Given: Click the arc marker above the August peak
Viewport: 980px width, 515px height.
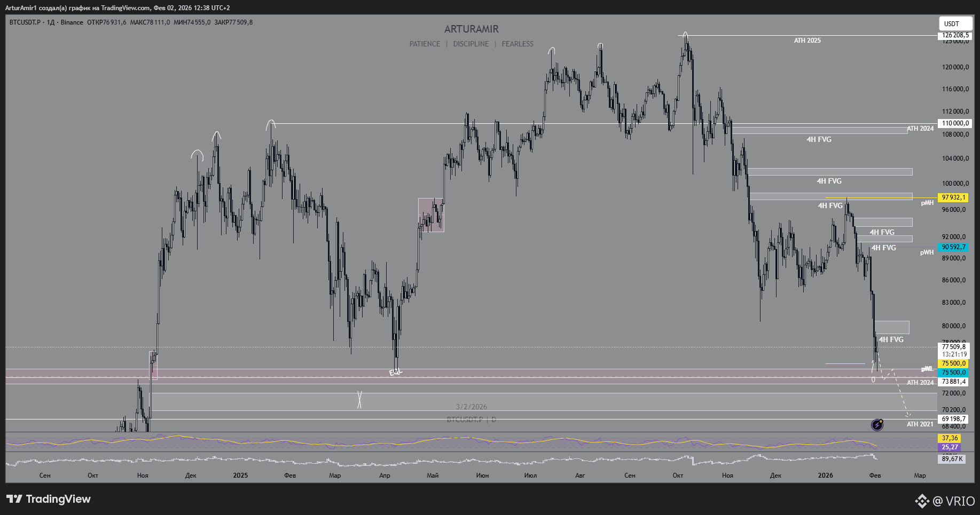Looking at the screenshot, I should click(x=600, y=46).
